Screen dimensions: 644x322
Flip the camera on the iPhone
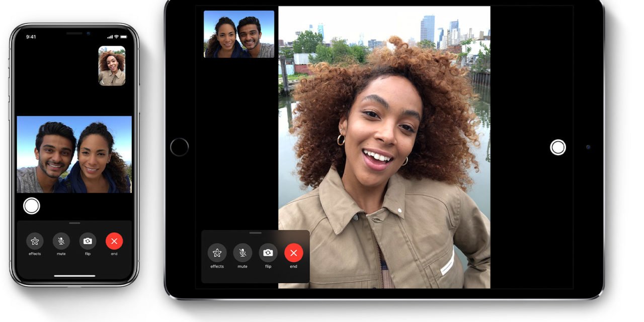pyautogui.click(x=88, y=241)
